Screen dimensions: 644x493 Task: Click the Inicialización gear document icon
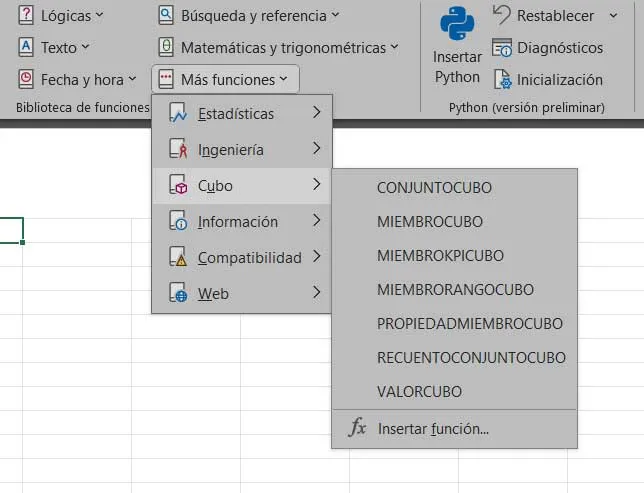[502, 79]
